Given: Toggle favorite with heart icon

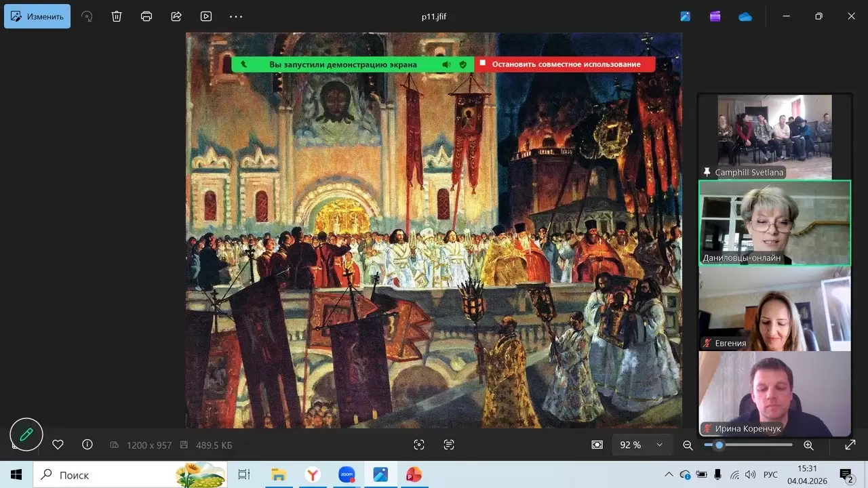Looking at the screenshot, I should tap(58, 445).
